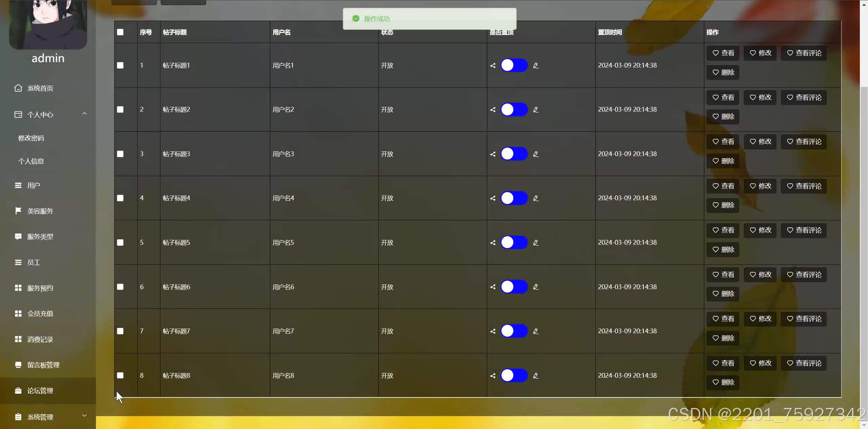Click the grid icon beside 服务预约
This screenshot has width=868, height=429.
click(18, 288)
